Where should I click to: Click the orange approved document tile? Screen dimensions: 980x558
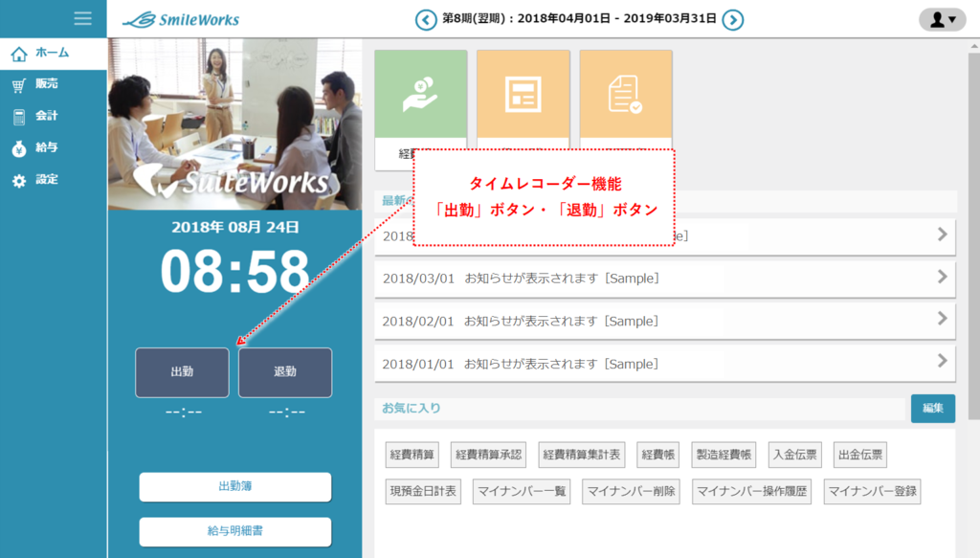[626, 95]
